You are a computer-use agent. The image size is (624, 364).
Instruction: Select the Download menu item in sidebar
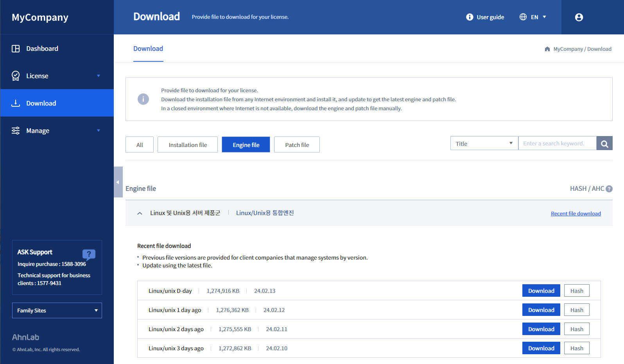(x=57, y=103)
